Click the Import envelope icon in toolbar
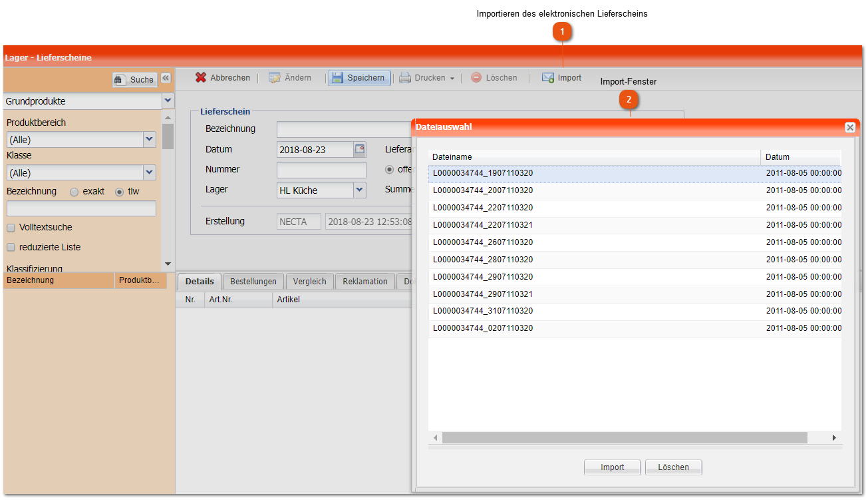868x500 pixels. tap(548, 78)
